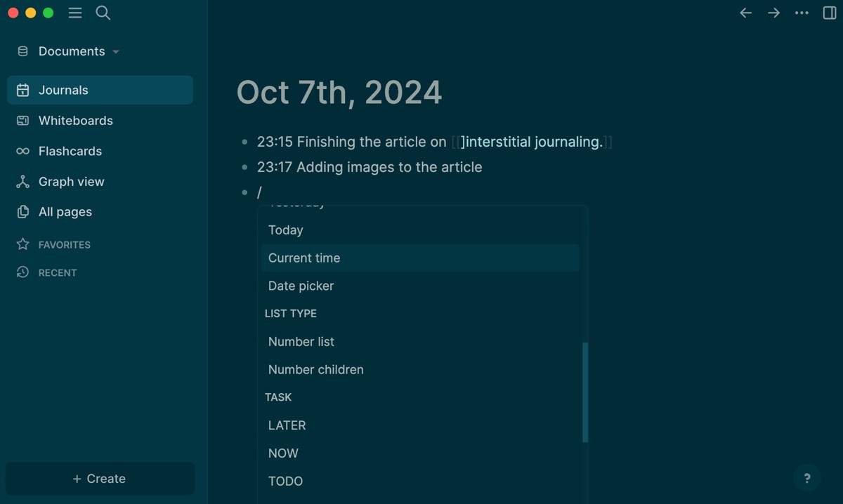
Task: Expand the RECENT section
Action: point(58,273)
